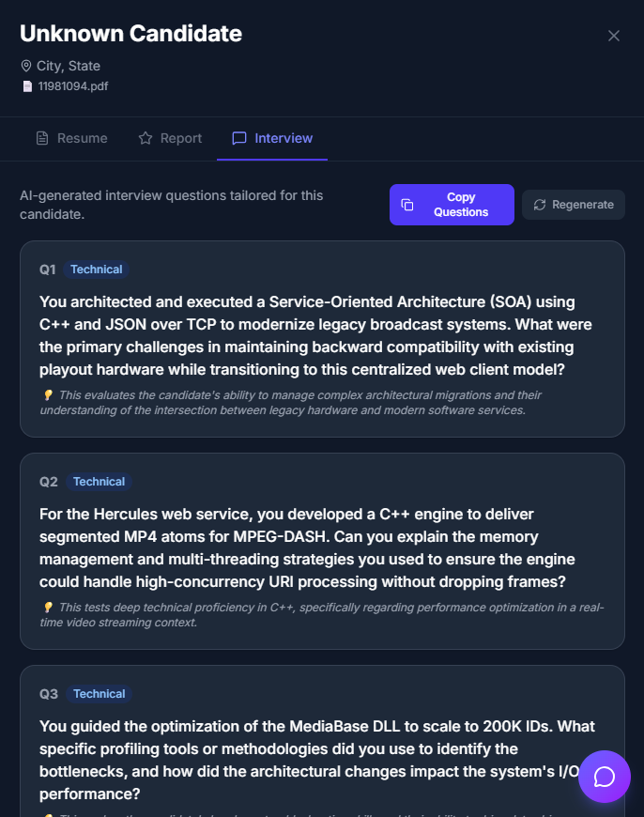The height and width of the screenshot is (817, 644).
Task: Click the Copy Questions button
Action: point(452,204)
